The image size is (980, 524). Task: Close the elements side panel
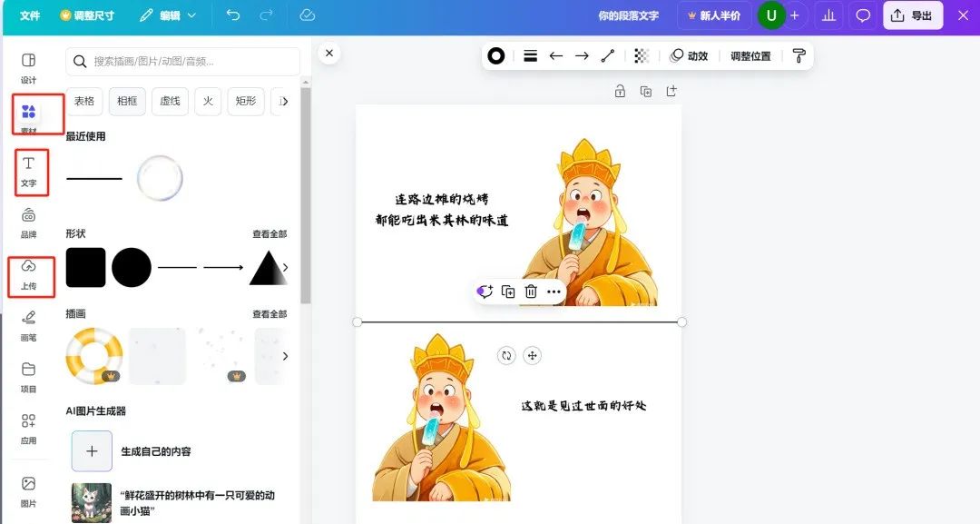pyautogui.click(x=329, y=54)
